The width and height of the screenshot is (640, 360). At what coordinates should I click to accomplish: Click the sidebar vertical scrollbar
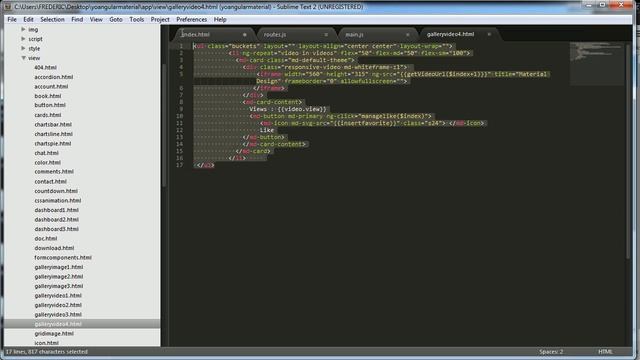pos(164,125)
